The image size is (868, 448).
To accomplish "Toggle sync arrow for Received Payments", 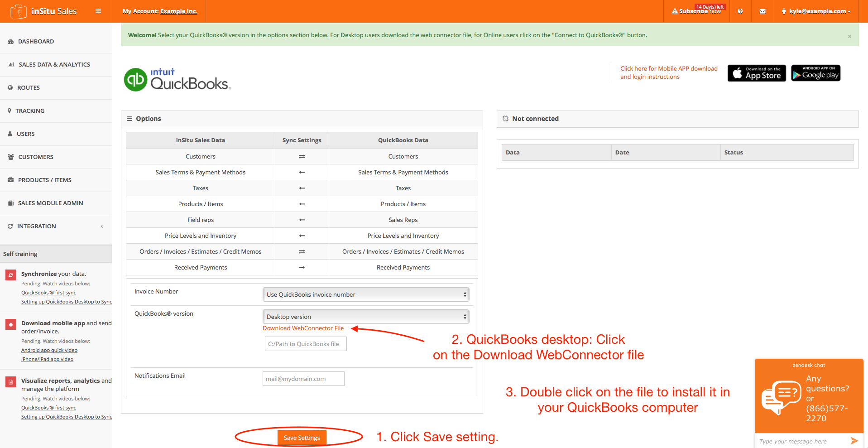I will pos(302,268).
